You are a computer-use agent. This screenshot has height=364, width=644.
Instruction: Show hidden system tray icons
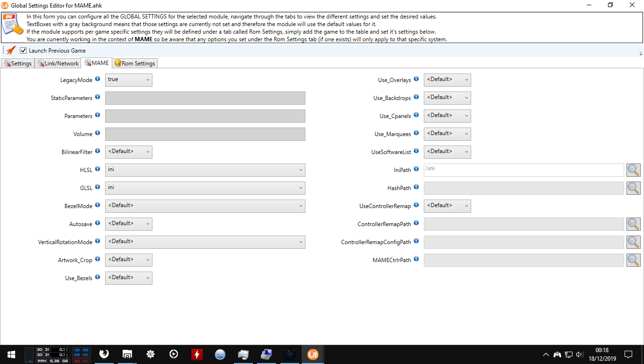click(546, 354)
